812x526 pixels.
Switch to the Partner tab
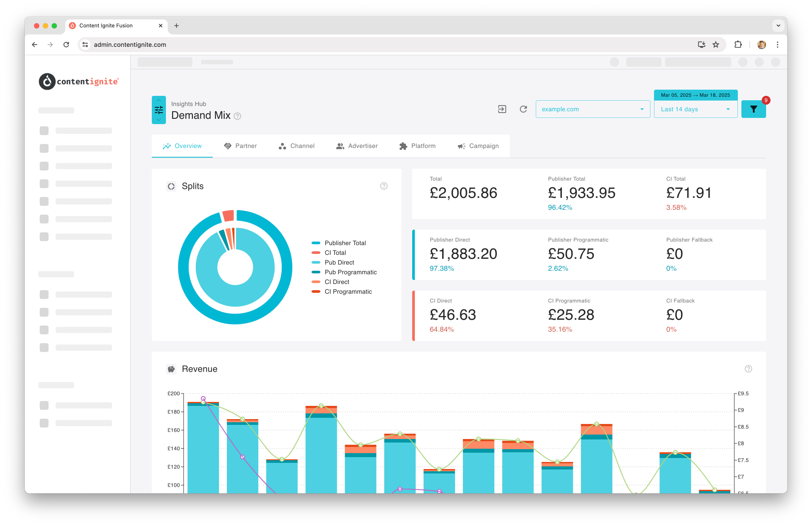click(x=241, y=146)
